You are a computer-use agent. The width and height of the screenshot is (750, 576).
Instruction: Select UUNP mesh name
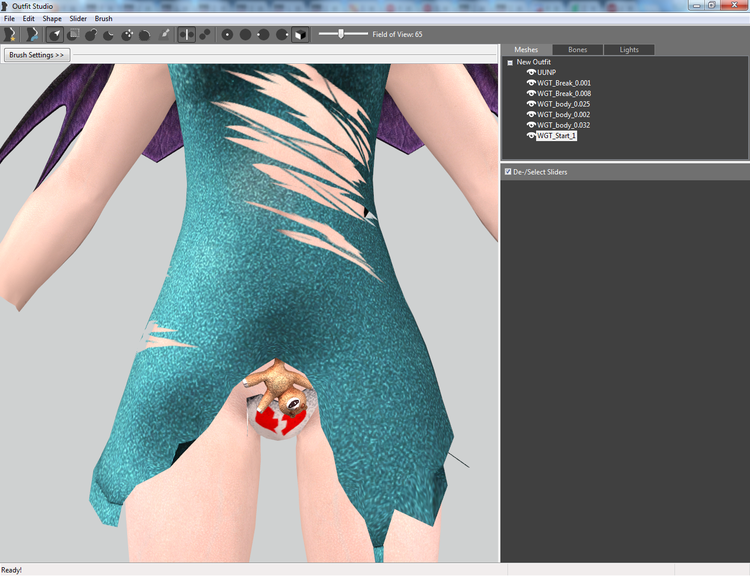click(546, 72)
